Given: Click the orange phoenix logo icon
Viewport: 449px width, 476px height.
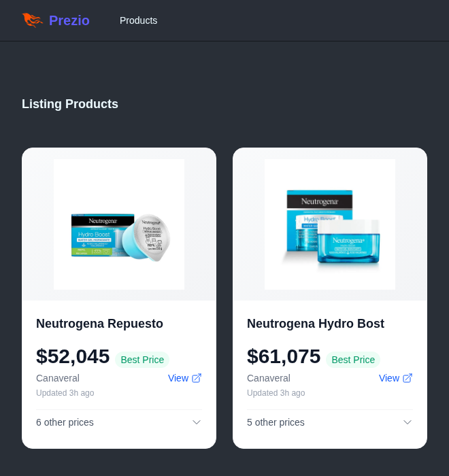Looking at the screenshot, I should (32, 20).
